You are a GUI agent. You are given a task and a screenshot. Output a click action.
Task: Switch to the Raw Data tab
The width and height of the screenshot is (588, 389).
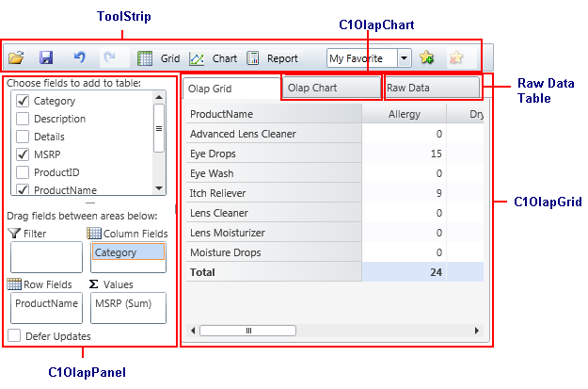tap(432, 88)
